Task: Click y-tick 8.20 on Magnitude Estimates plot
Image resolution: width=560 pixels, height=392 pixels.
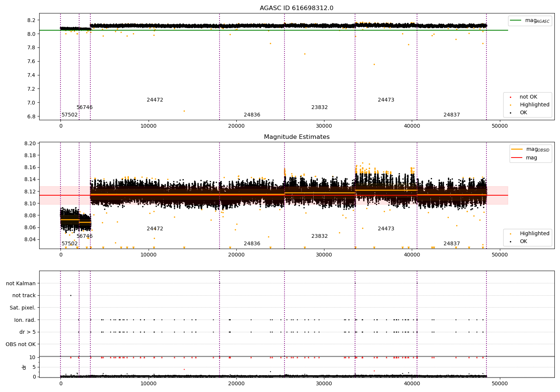Action: pos(30,144)
